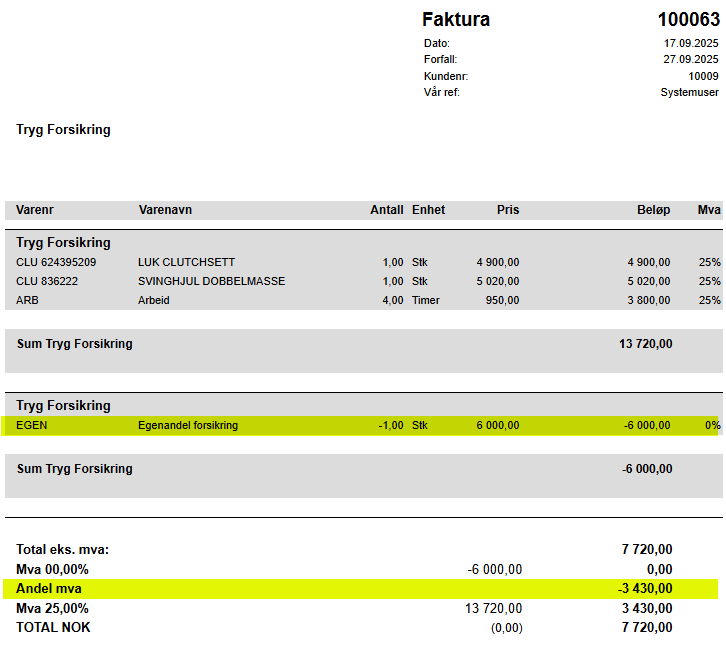Select the -3 430,00 Andel mva amount

click(645, 589)
